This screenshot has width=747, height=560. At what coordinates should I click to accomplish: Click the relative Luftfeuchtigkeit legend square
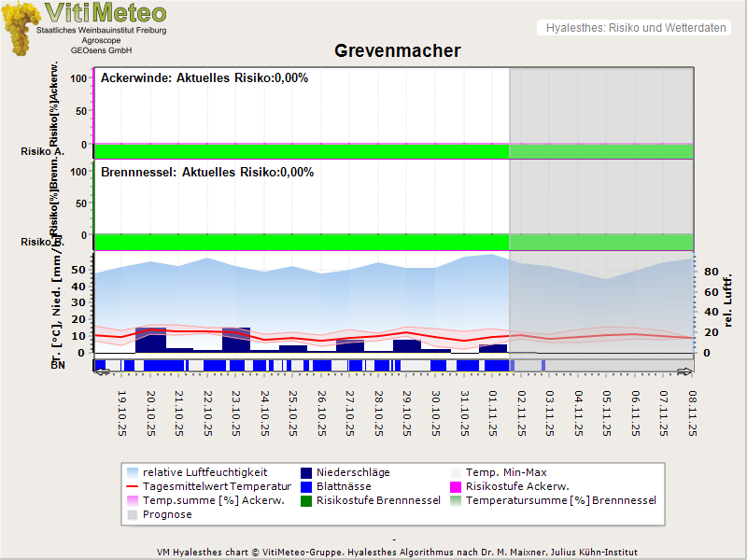pyautogui.click(x=133, y=472)
